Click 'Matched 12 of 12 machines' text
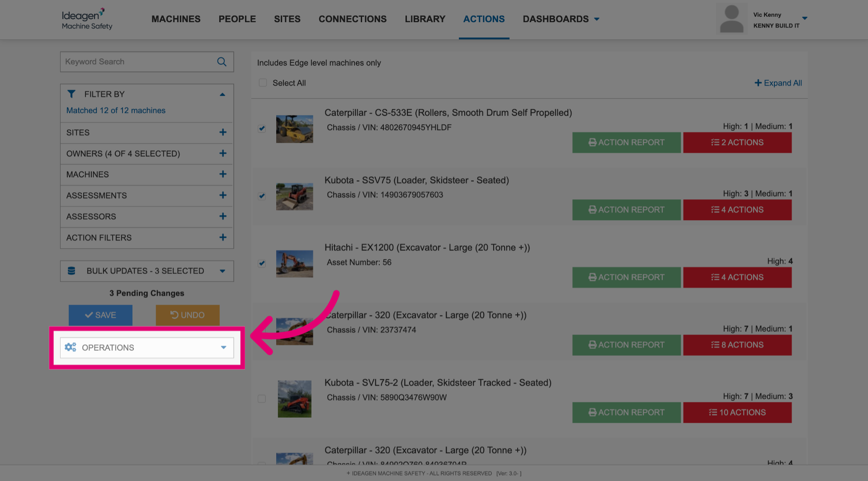The height and width of the screenshot is (481, 868). [x=116, y=110]
